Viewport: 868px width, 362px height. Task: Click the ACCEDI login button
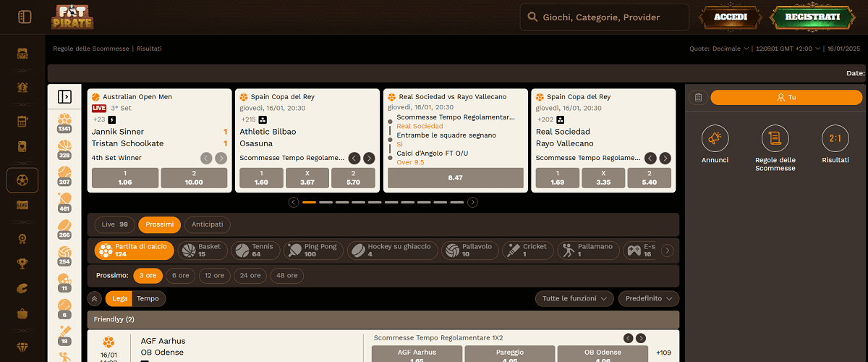(731, 17)
